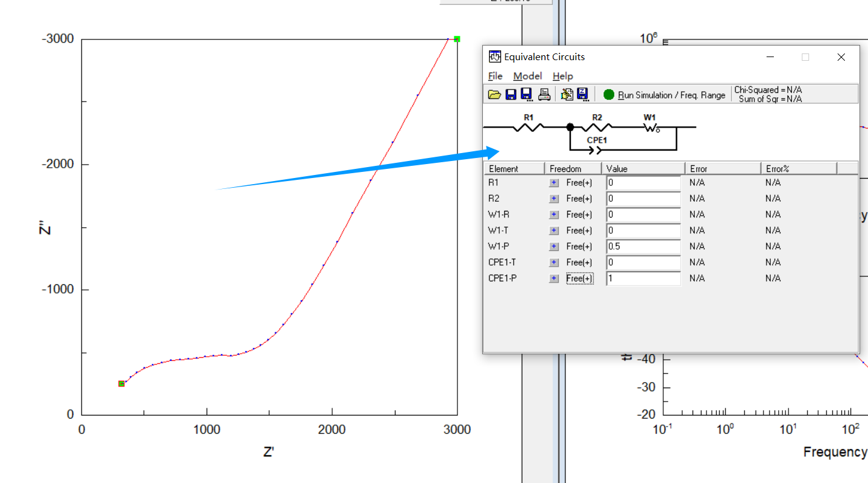Open the Model menu
This screenshot has height=483, width=868.
pyautogui.click(x=527, y=76)
